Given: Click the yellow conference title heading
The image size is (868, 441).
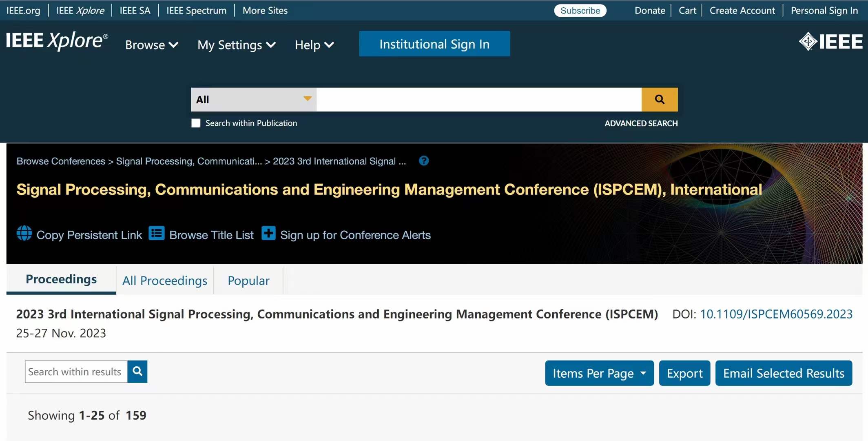Looking at the screenshot, I should (x=389, y=189).
